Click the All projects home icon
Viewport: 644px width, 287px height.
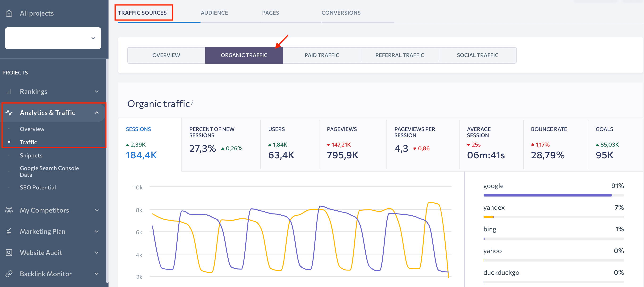9,13
